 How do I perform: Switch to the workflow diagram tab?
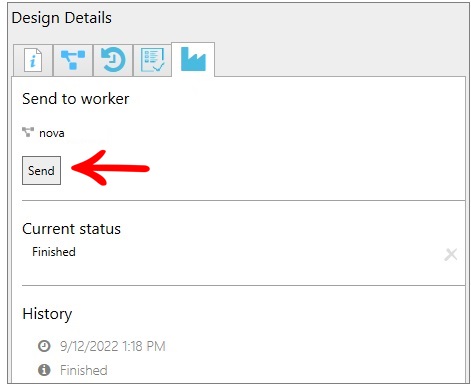[x=73, y=60]
